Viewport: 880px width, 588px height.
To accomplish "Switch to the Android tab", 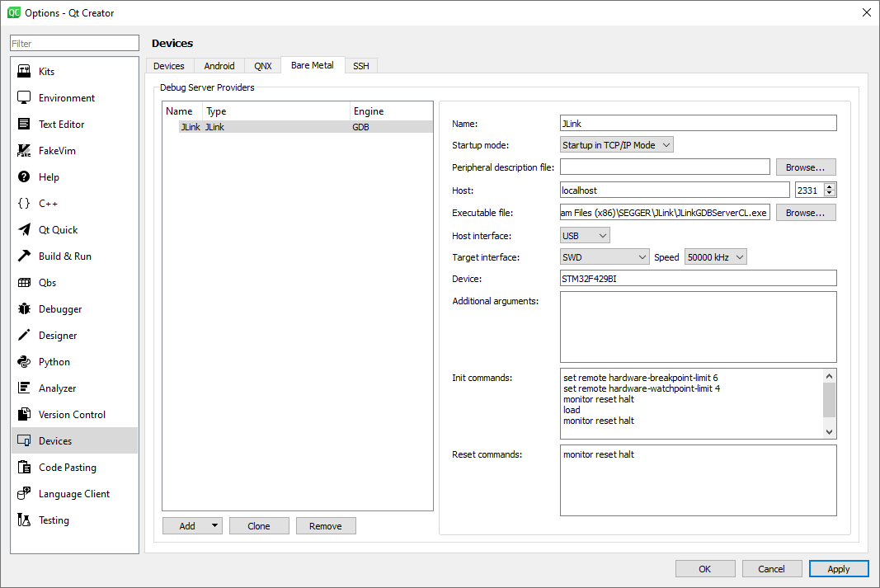I will pos(219,66).
